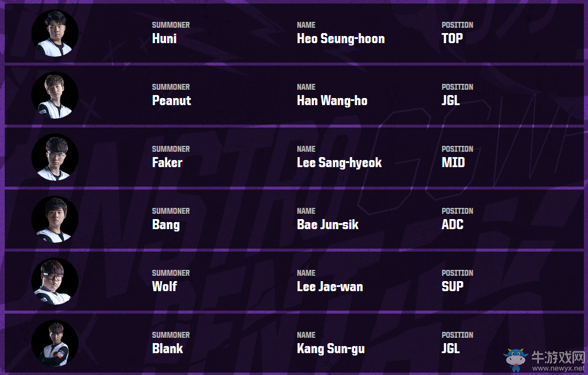Click the name Lee Sang-hyeok
This screenshot has height=375, width=588.
[339, 163]
